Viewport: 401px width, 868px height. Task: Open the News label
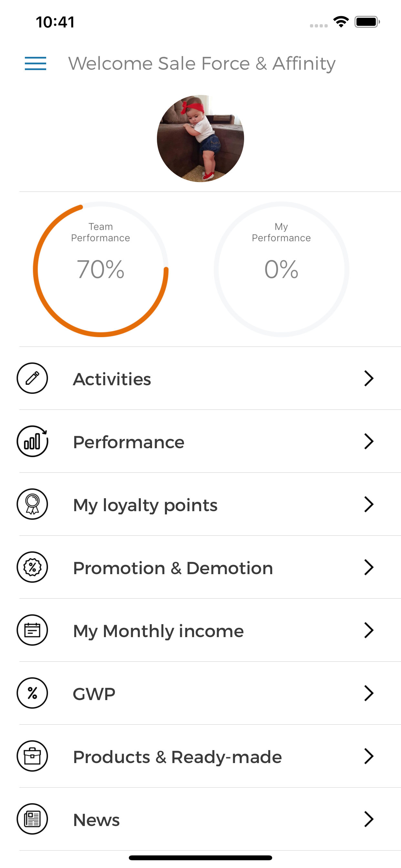click(x=96, y=820)
